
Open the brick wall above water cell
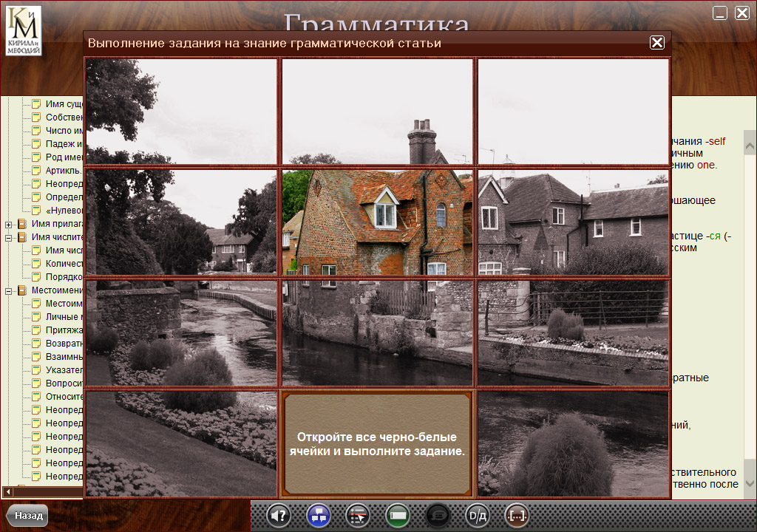378,333
